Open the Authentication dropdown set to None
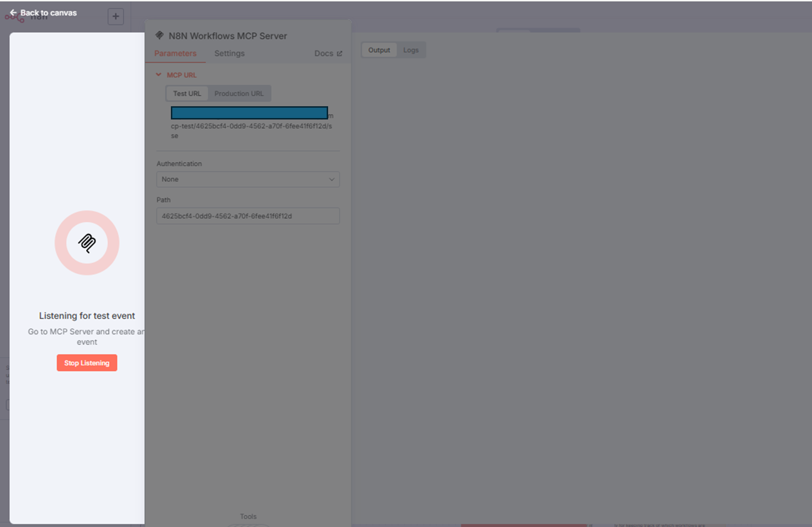This screenshot has height=527, width=812. pyautogui.click(x=248, y=179)
